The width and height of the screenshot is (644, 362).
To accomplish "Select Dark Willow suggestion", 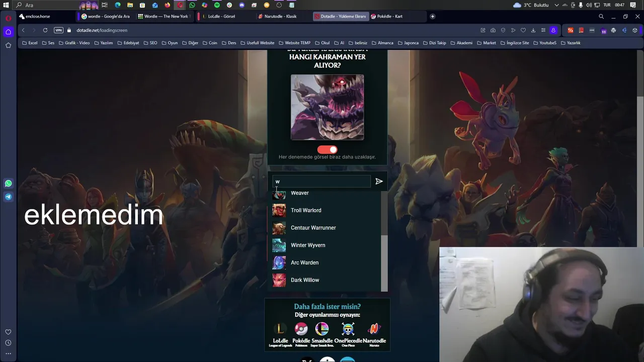I will (326, 280).
